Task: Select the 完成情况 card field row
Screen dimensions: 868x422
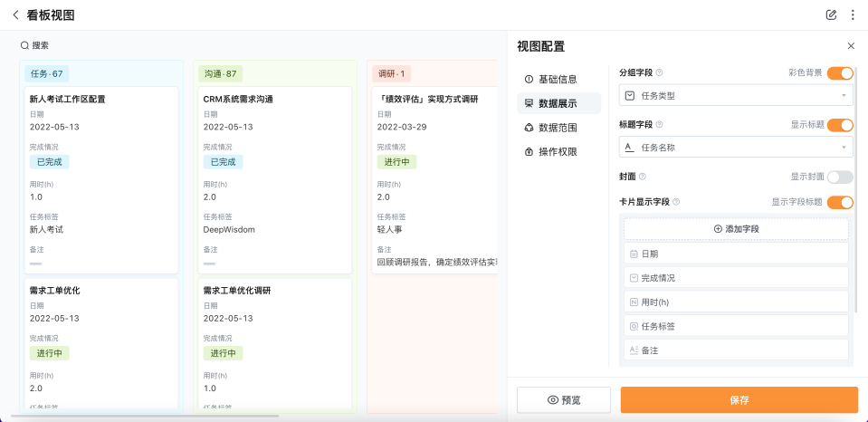Action: pos(736,278)
